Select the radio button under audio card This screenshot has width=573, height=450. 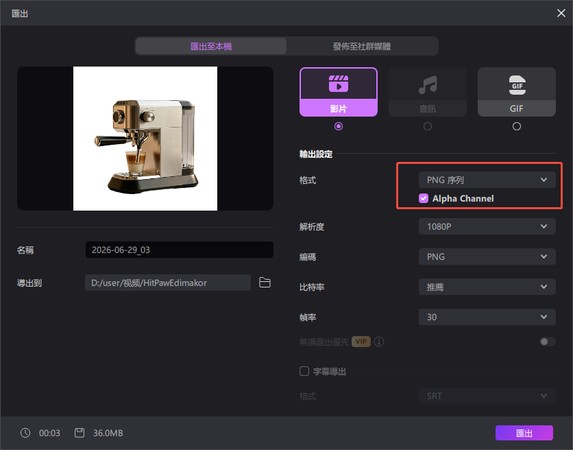428,126
